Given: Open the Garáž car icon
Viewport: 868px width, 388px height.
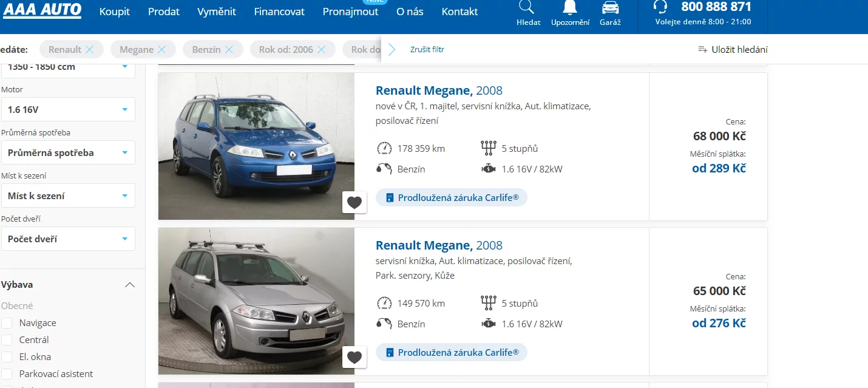Looking at the screenshot, I should 610,7.
